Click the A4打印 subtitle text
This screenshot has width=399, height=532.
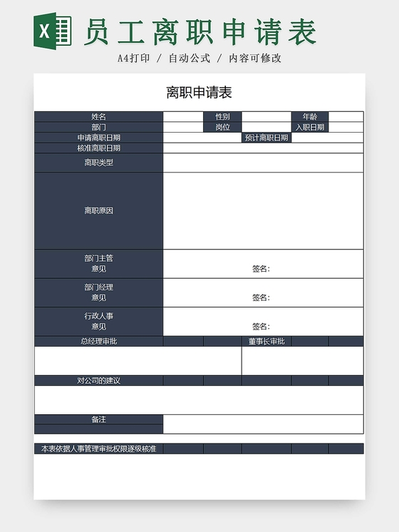pyautogui.click(x=133, y=58)
